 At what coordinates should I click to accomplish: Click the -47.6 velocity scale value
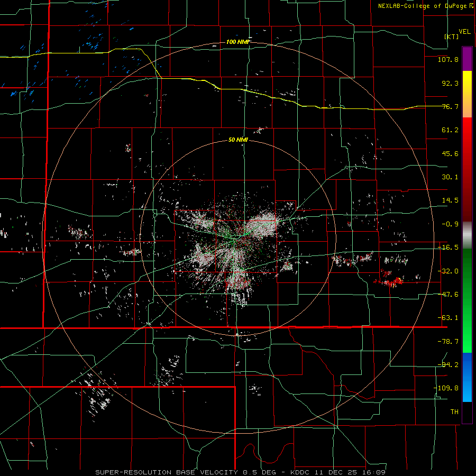point(448,295)
